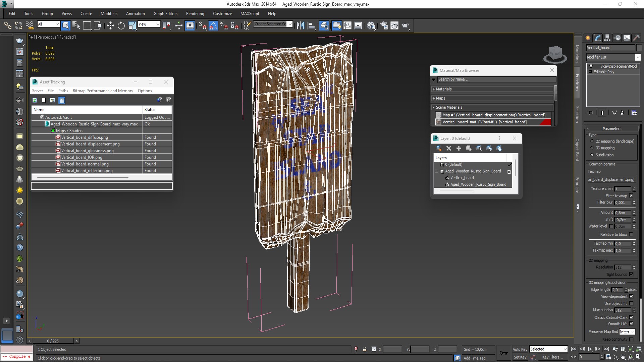Click Play Animation button
The height and width of the screenshot is (362, 644).
590,349
